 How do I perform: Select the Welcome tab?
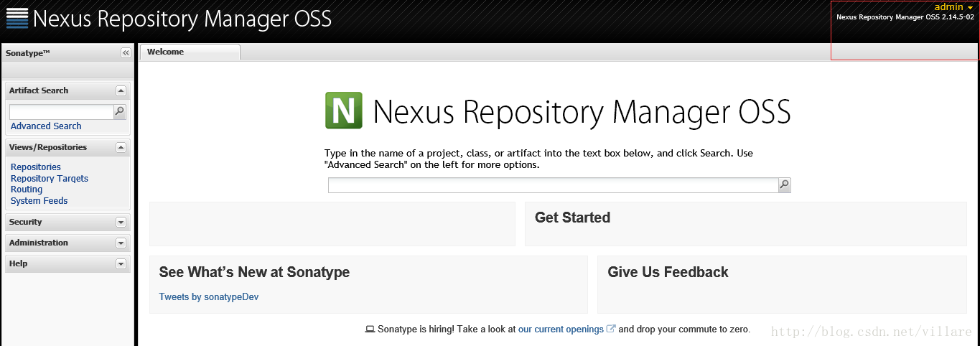click(x=190, y=52)
